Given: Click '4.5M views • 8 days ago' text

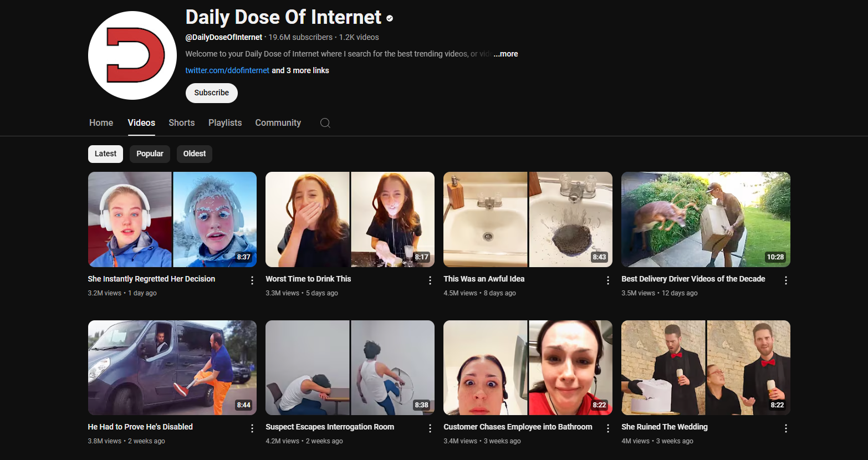Looking at the screenshot, I should tap(479, 293).
